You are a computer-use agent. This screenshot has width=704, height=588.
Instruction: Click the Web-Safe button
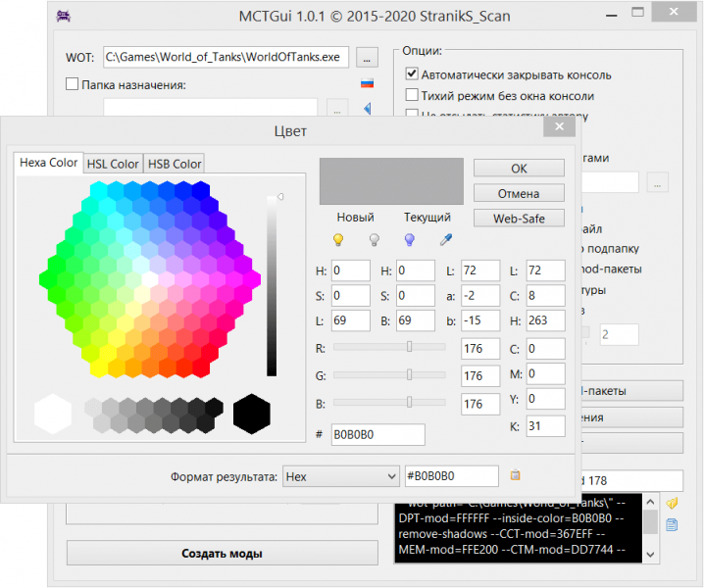(x=519, y=218)
